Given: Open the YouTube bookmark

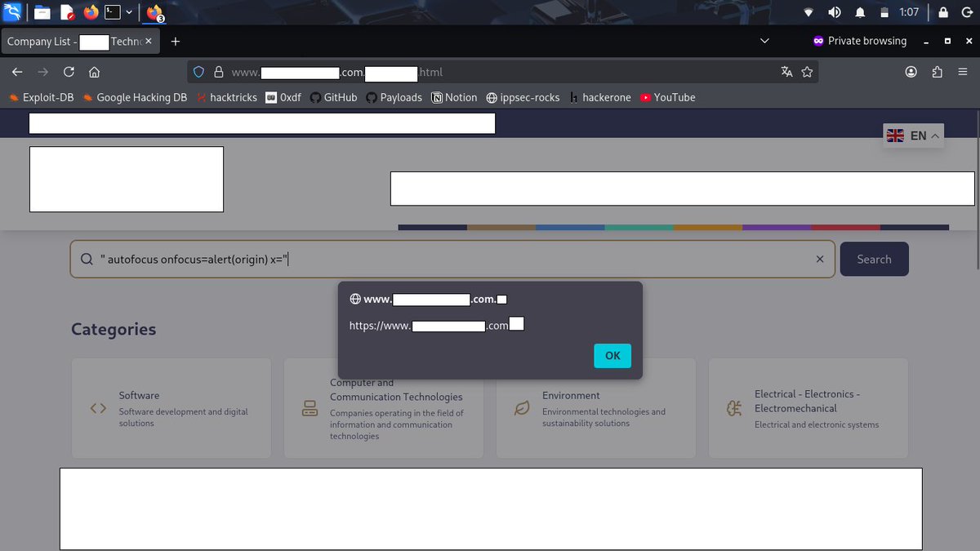Looking at the screenshot, I should click(x=668, y=97).
